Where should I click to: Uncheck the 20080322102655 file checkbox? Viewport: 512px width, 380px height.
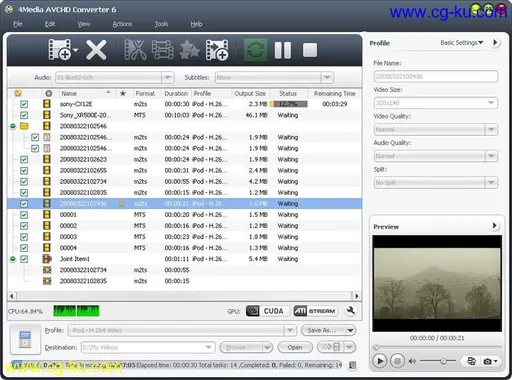(x=24, y=171)
